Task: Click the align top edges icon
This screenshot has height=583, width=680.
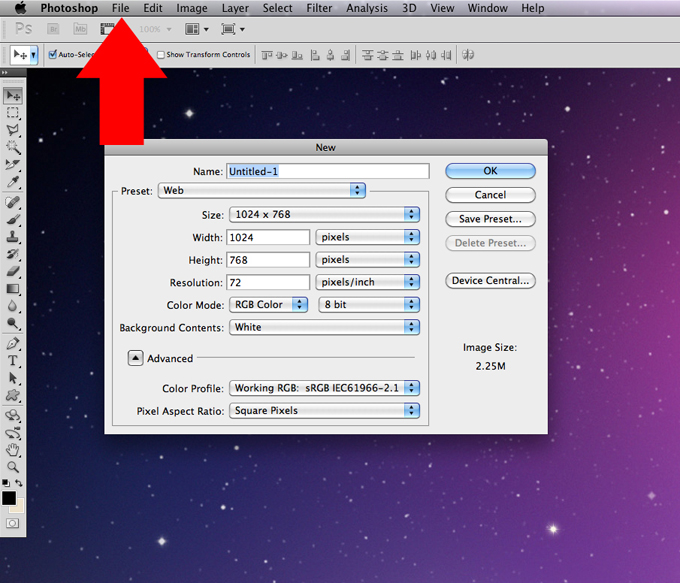Action: [267, 55]
